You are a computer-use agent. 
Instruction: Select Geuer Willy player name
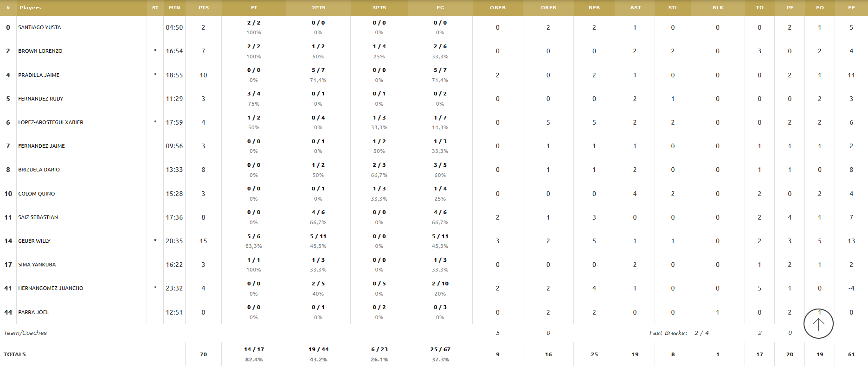(x=34, y=241)
